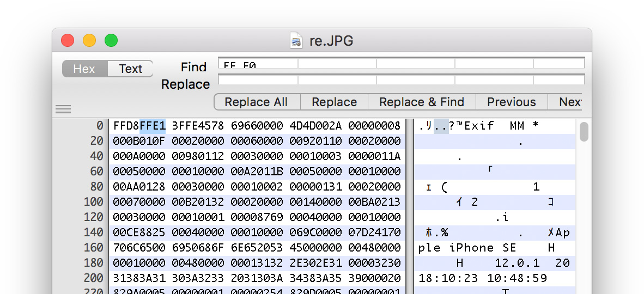Go to the Previous match
This screenshot has width=644, height=294.
point(511,102)
